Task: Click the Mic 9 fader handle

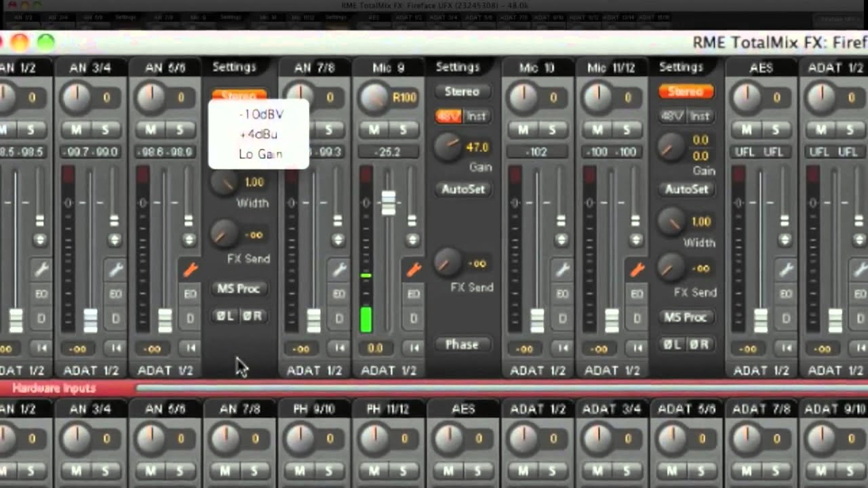Action: pyautogui.click(x=389, y=202)
